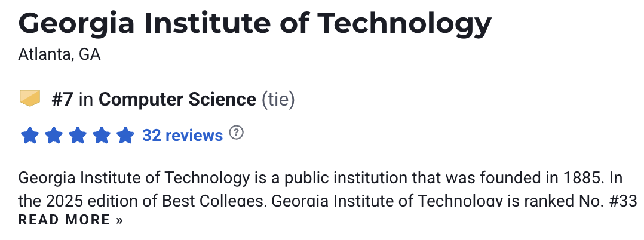The width and height of the screenshot is (644, 240).
Task: Open the Georgia Institute of Technology heading
Action: [x=254, y=23]
